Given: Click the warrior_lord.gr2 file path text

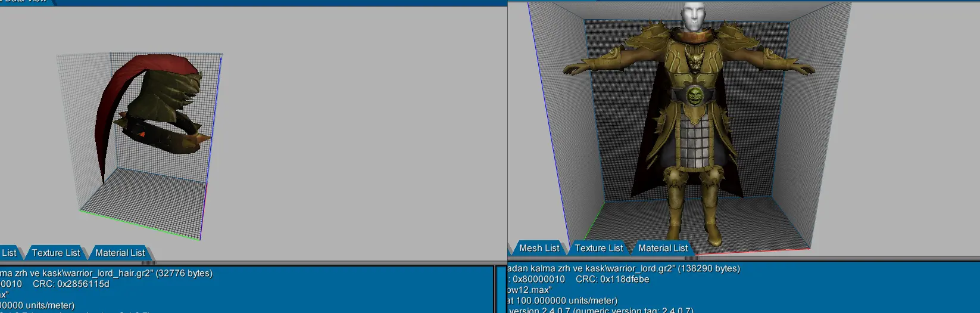Looking at the screenshot, I should click(623, 268).
